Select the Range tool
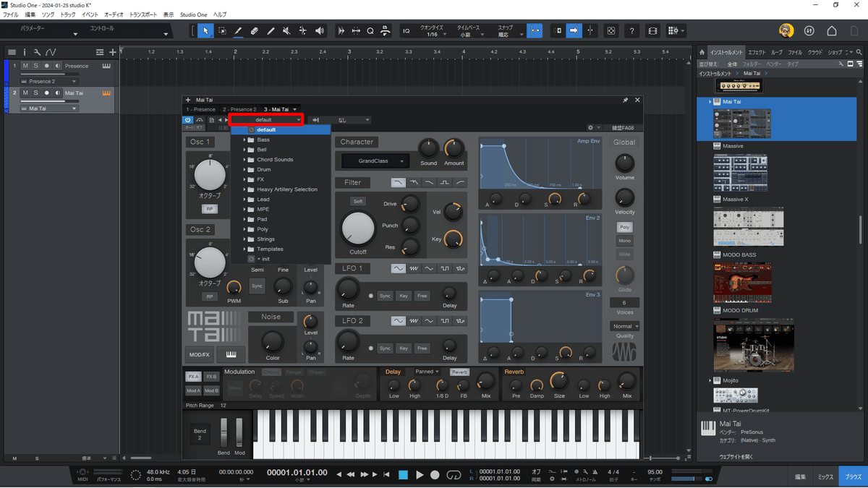This screenshot has width=868, height=488. point(222,31)
